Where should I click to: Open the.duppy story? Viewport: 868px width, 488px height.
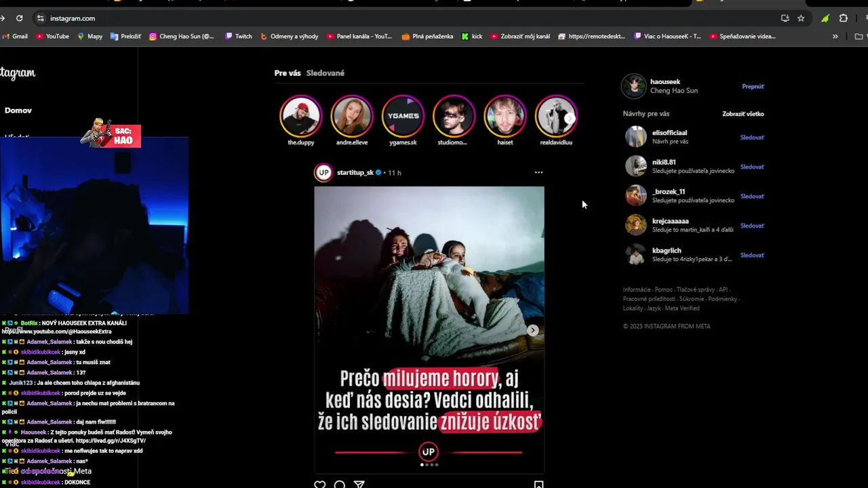point(300,116)
